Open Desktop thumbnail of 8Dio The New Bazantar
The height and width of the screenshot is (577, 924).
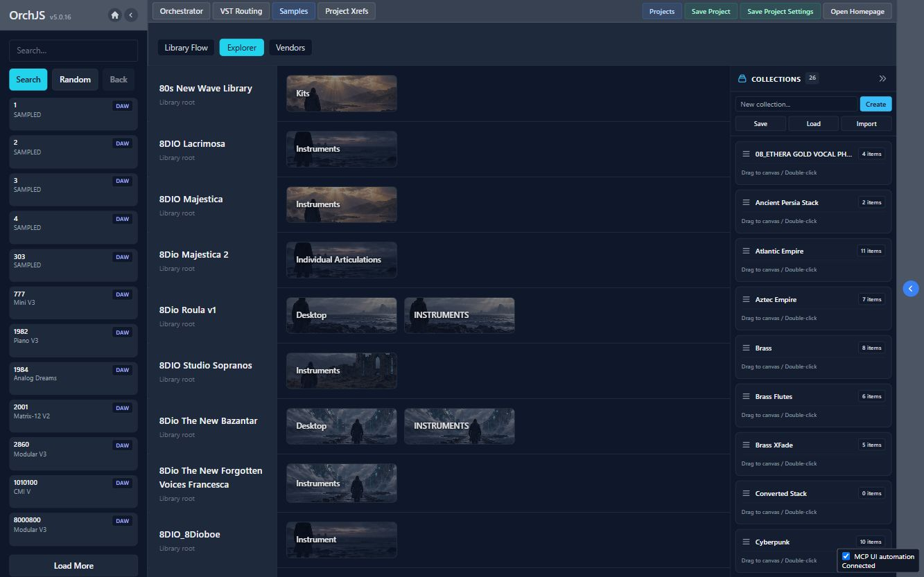(342, 426)
